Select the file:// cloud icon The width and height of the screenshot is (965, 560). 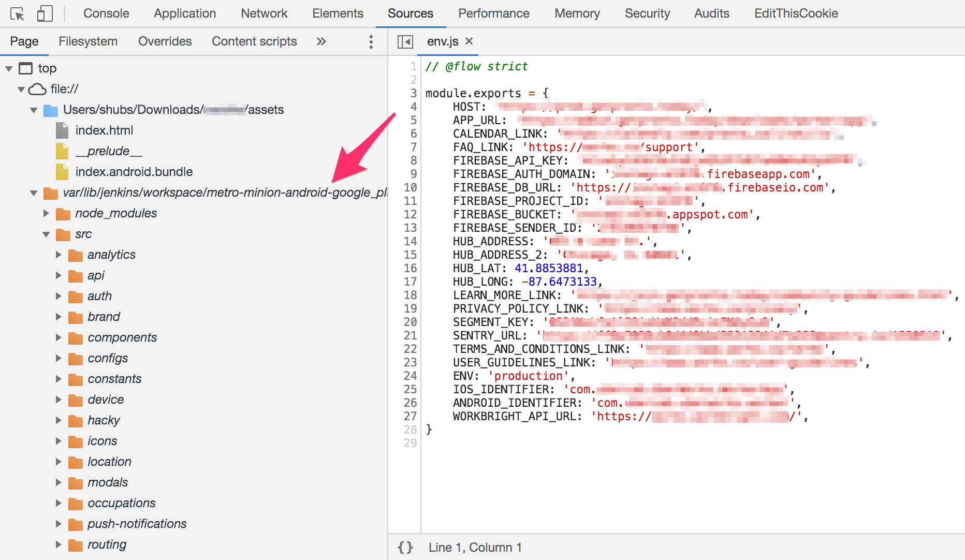click(37, 89)
